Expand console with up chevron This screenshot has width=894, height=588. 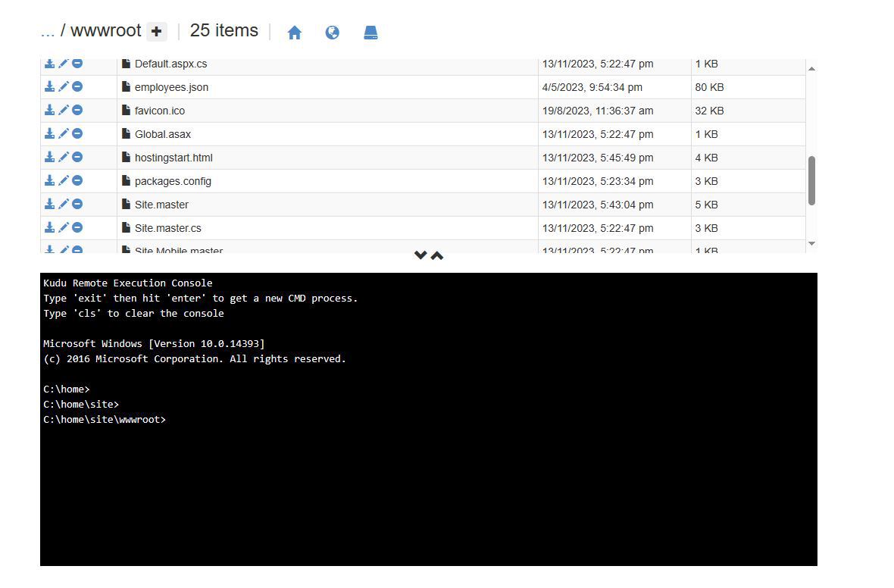click(x=436, y=255)
